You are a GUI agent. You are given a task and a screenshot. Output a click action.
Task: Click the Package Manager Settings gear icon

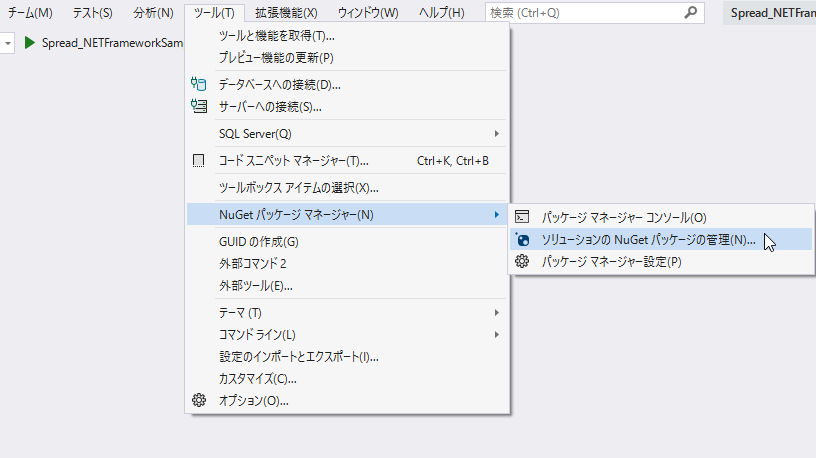521,262
